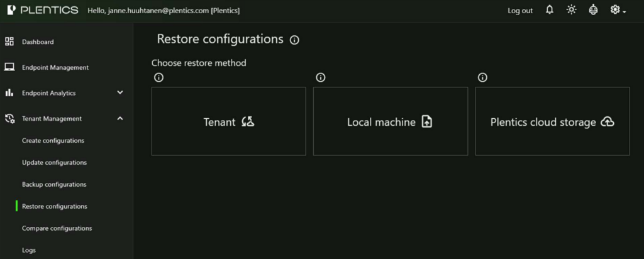
Task: Choose Local machine restore method
Action: click(x=391, y=121)
